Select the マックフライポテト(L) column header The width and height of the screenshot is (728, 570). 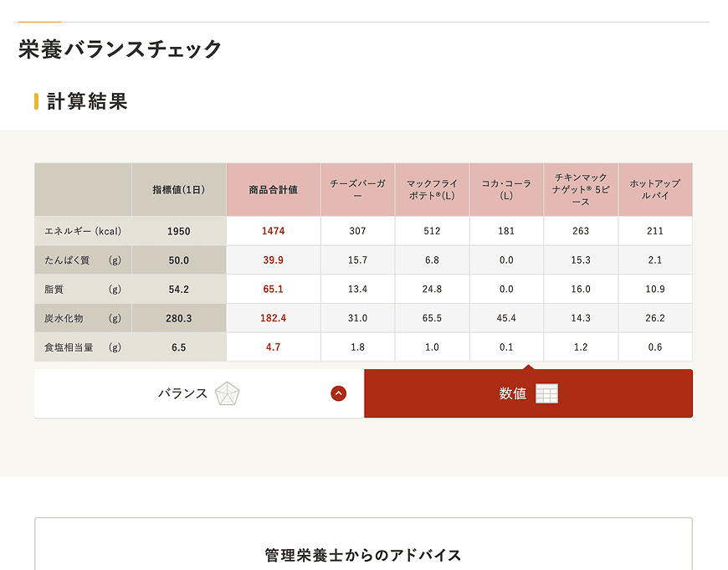(x=432, y=189)
